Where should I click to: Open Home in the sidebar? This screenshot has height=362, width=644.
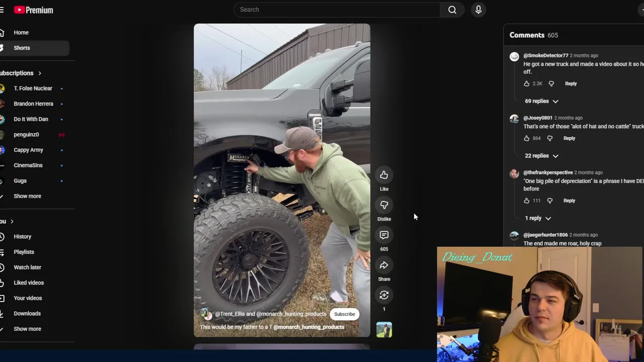tap(21, 33)
